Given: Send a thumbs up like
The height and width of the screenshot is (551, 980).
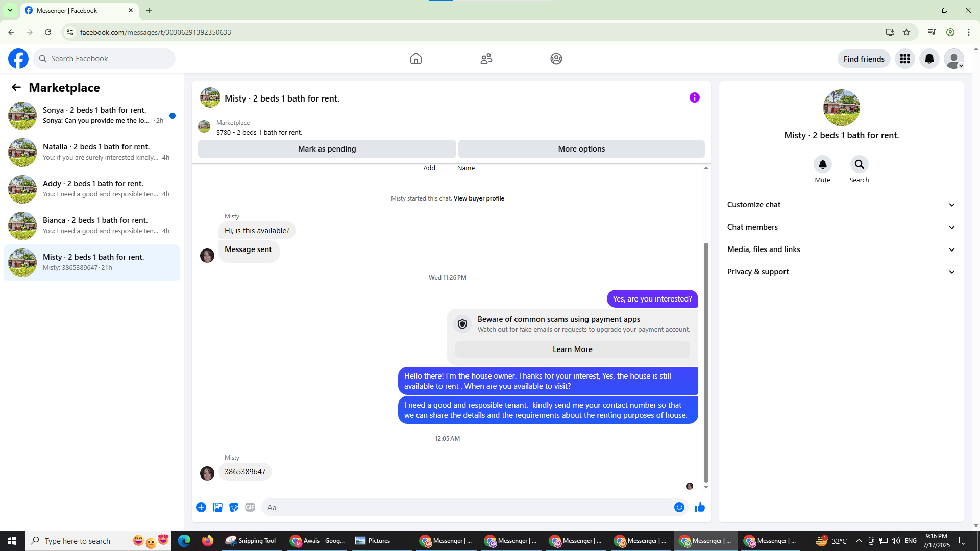Looking at the screenshot, I should (x=700, y=507).
